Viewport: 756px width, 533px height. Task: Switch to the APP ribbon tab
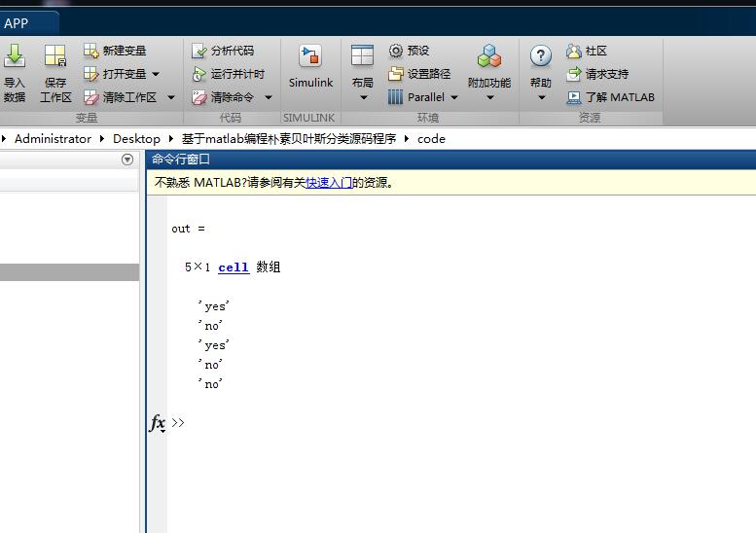pyautogui.click(x=17, y=23)
